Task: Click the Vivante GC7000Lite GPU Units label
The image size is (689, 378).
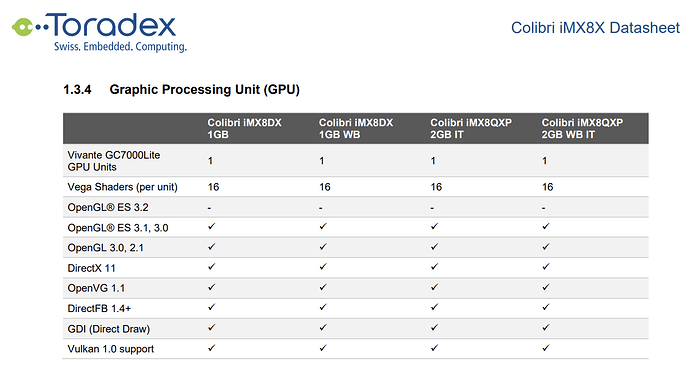Action: pyautogui.click(x=114, y=161)
